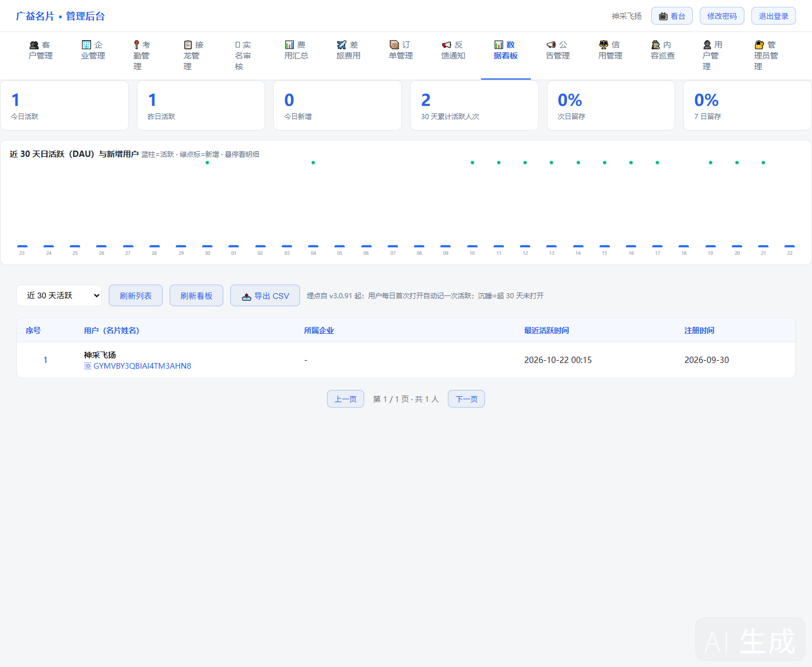This screenshot has width=812, height=667.
Task: Click the 退出登录 logout button
Action: (773, 16)
